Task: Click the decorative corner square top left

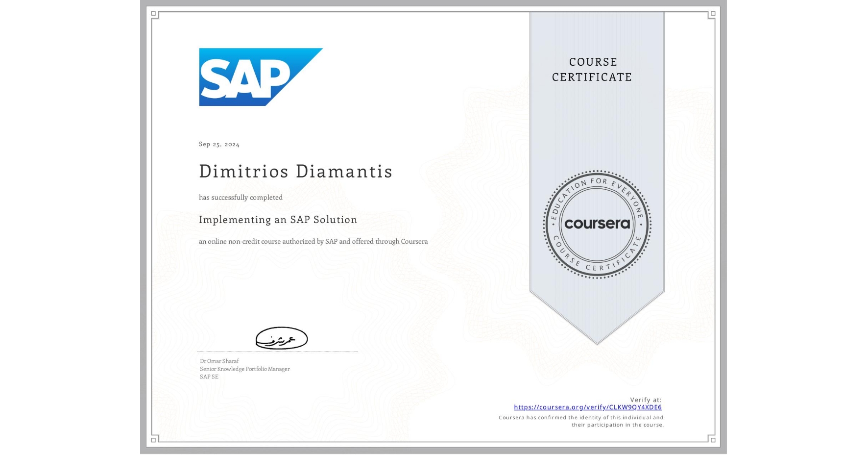Action: pos(153,13)
